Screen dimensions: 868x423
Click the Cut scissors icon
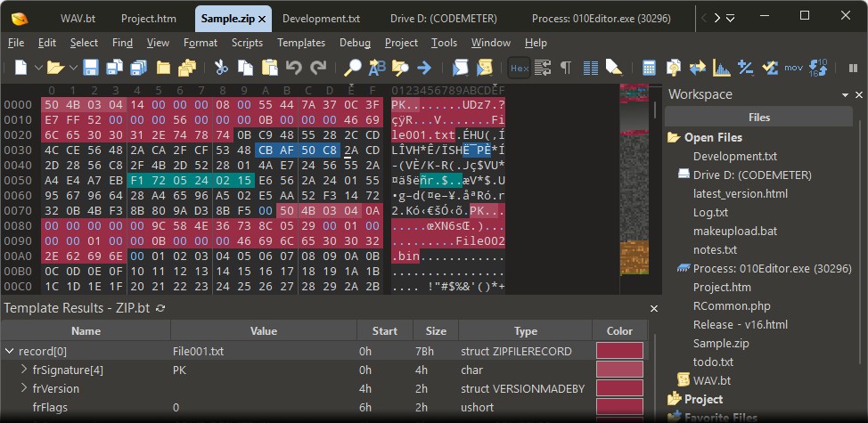tap(221, 68)
